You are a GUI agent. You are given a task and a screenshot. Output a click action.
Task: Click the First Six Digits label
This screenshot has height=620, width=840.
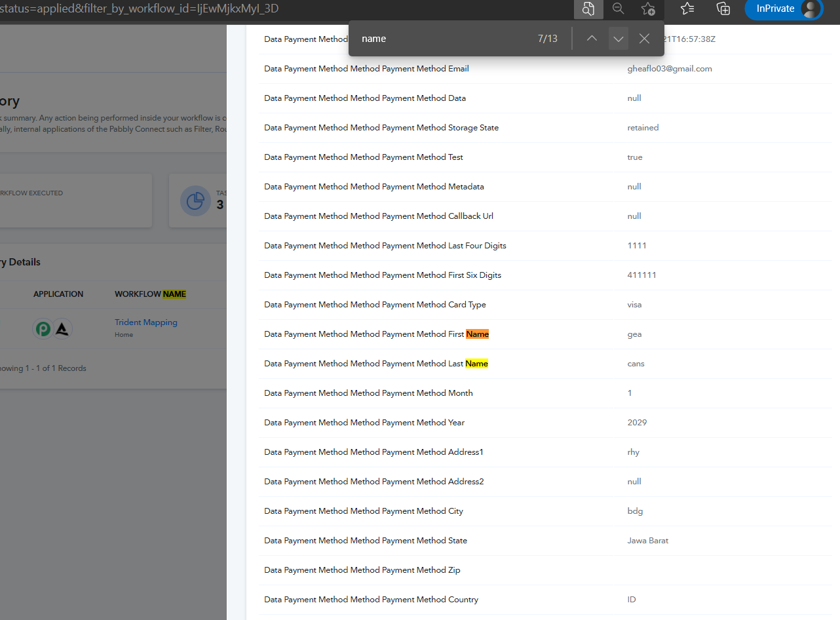tap(383, 275)
